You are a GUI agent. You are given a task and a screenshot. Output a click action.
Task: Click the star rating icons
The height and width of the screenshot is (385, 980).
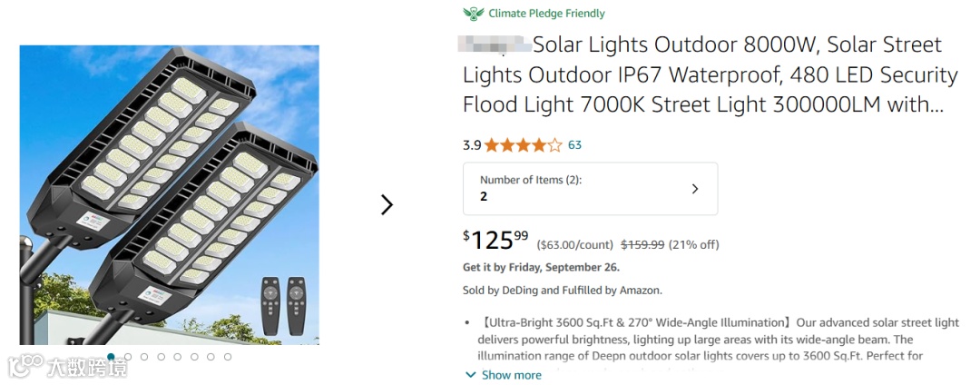coord(523,145)
